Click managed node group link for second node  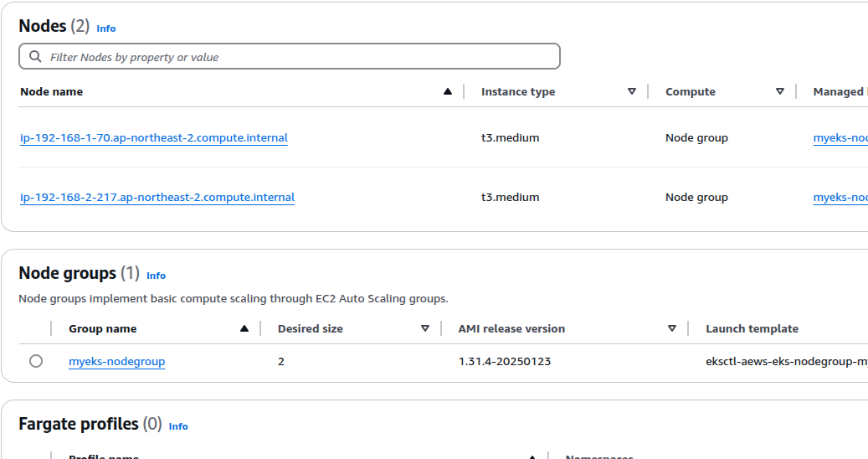(x=840, y=198)
